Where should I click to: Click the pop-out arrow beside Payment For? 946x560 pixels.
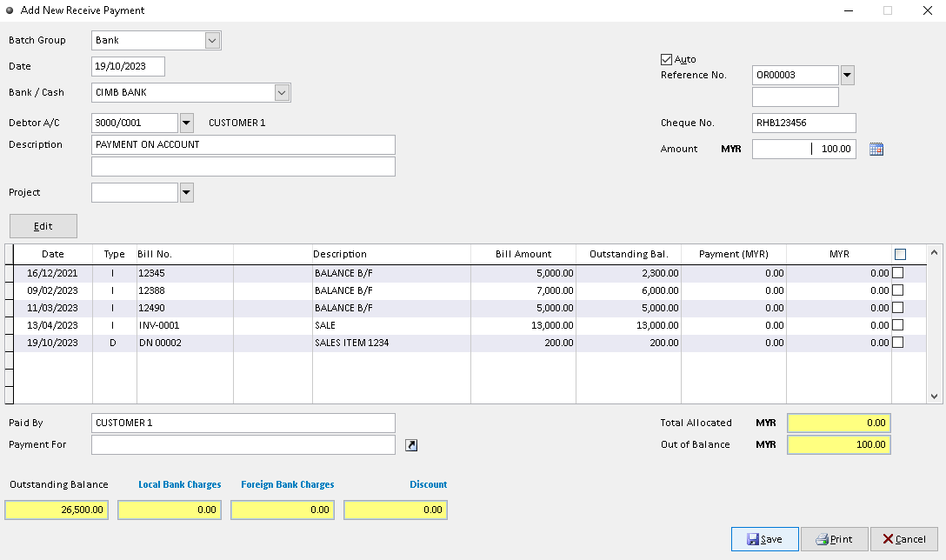coord(410,444)
